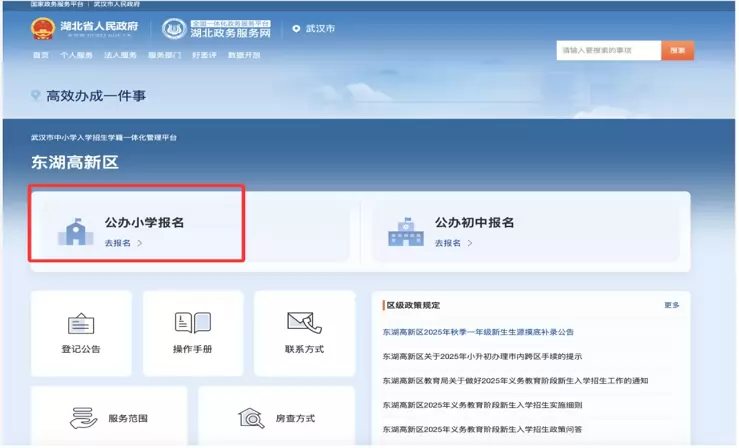
Task: Click the 房查方式 label
Action: 295,418
